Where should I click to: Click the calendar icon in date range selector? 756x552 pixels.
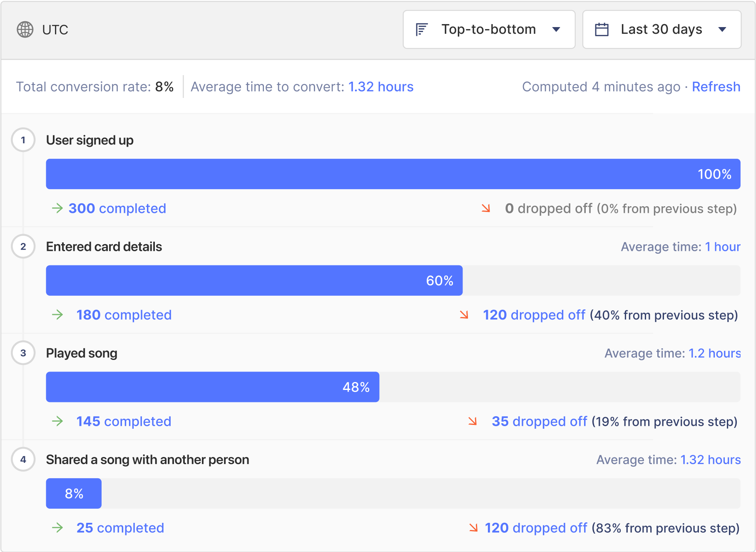click(602, 30)
